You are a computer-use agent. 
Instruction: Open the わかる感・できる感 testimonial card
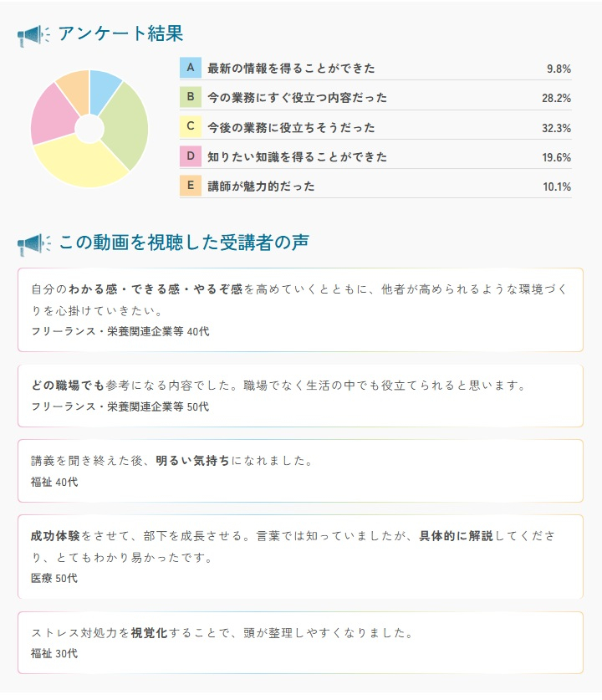pos(300,309)
